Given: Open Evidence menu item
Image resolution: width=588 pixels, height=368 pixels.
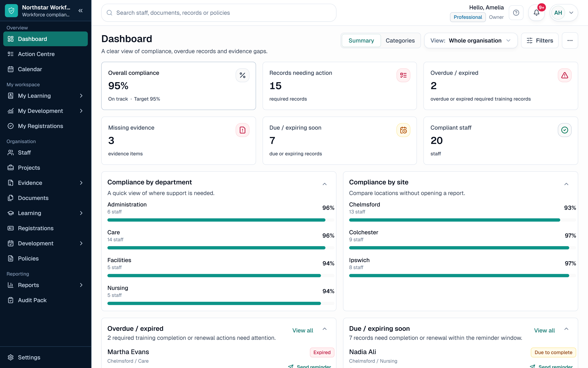Looking at the screenshot, I should (45, 183).
